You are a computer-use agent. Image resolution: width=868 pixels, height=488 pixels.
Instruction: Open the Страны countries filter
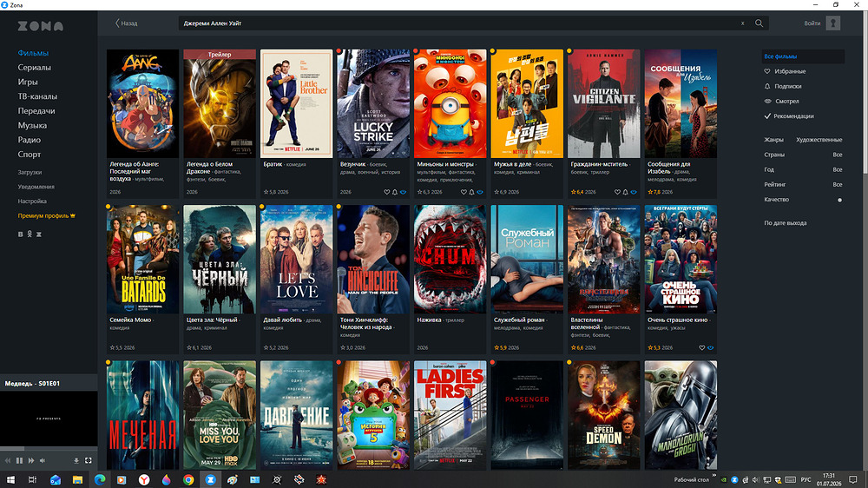803,155
